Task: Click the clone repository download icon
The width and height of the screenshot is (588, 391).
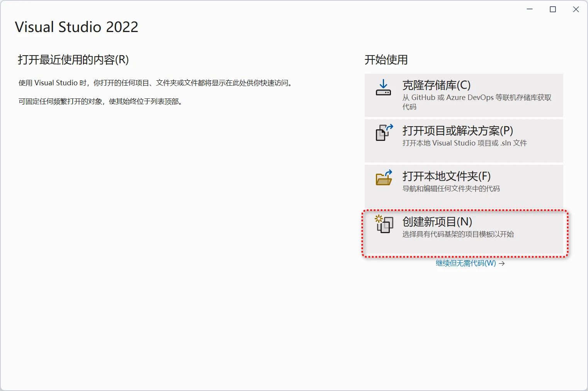Action: tap(383, 88)
